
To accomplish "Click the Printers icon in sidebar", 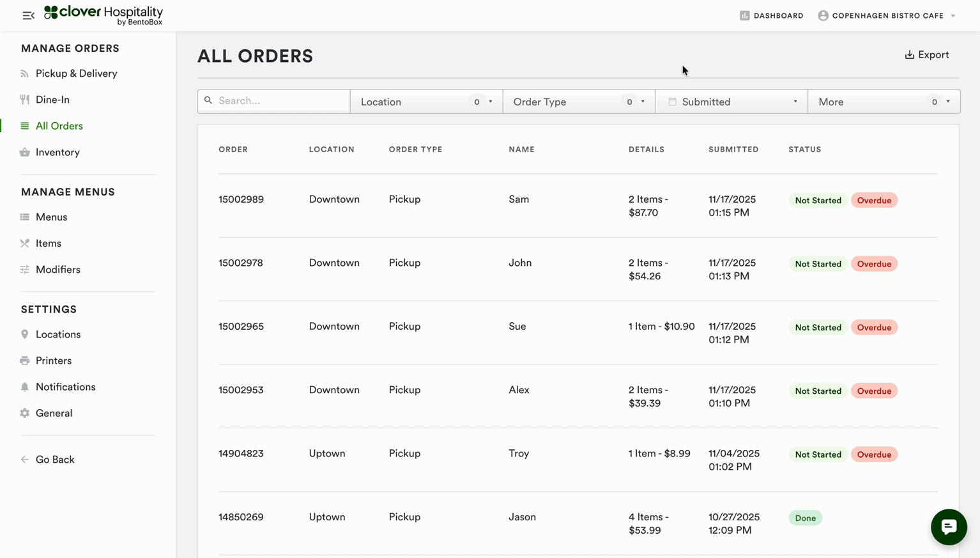I will click(x=25, y=360).
